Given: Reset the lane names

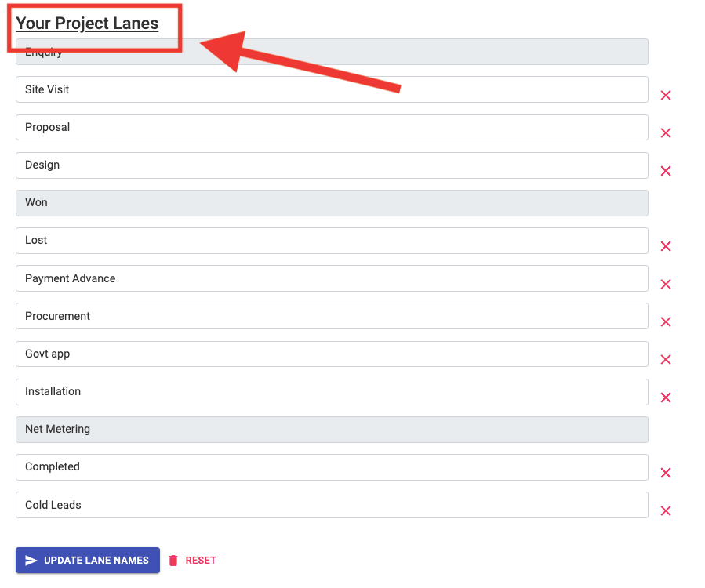Looking at the screenshot, I should point(192,561).
